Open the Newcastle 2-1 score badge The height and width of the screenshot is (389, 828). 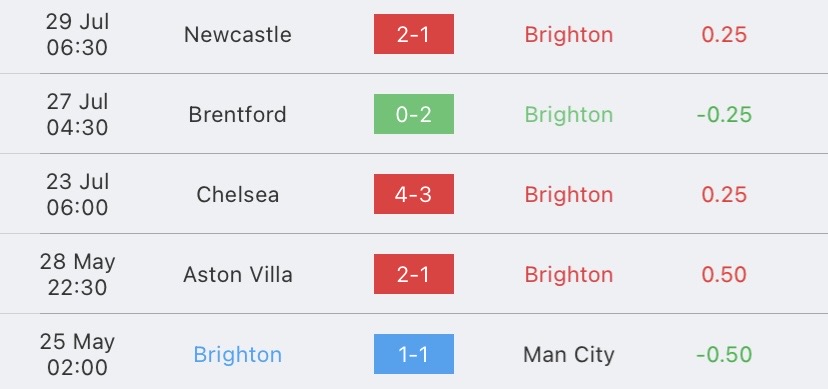(413, 34)
